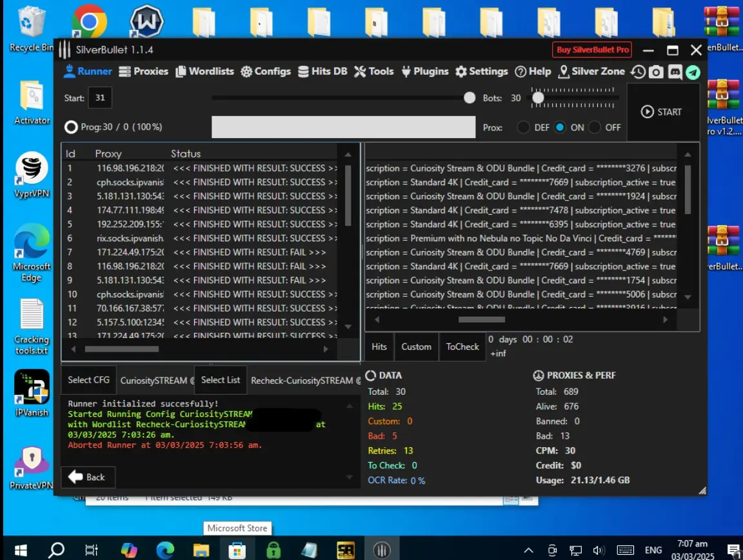Click the Start number input field

100,97
